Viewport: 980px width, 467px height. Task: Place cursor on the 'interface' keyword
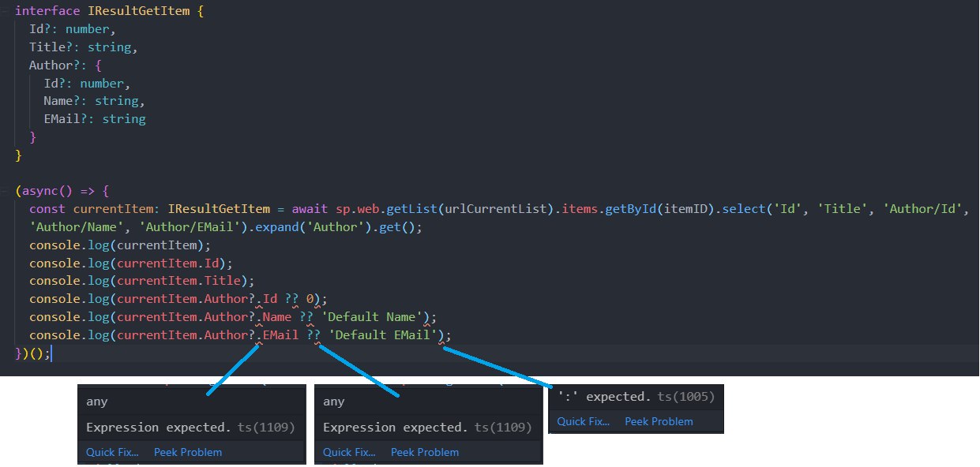47,12
